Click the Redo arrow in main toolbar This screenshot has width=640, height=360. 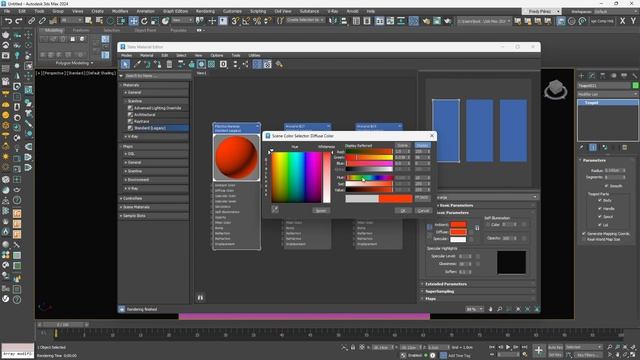(18, 20)
